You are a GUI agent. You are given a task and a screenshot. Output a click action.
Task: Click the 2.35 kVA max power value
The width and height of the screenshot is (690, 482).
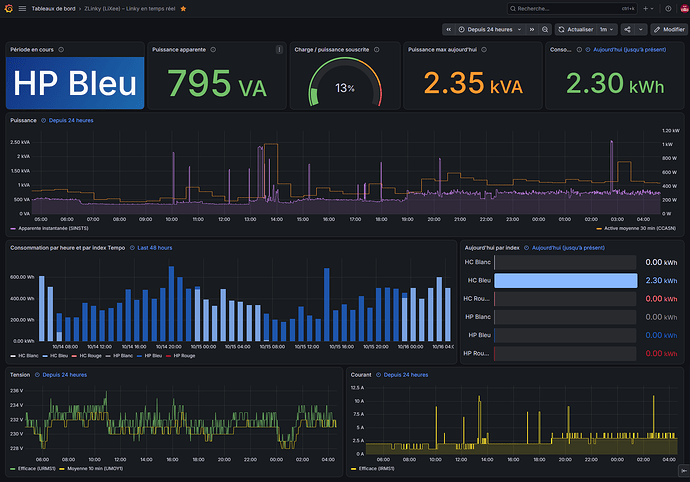click(x=473, y=84)
